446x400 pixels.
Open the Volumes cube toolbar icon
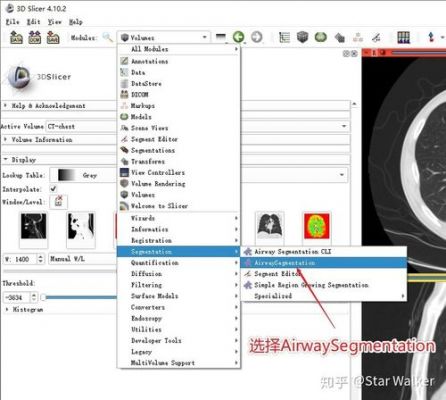coord(302,37)
